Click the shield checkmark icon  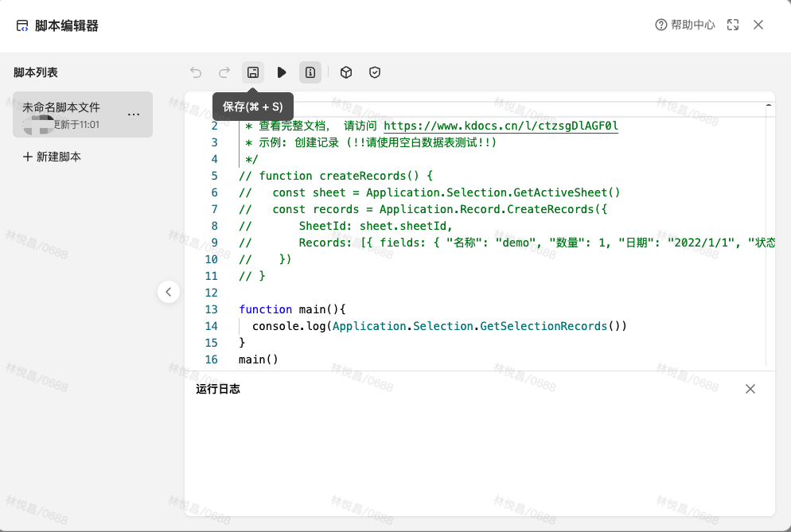pyautogui.click(x=375, y=72)
